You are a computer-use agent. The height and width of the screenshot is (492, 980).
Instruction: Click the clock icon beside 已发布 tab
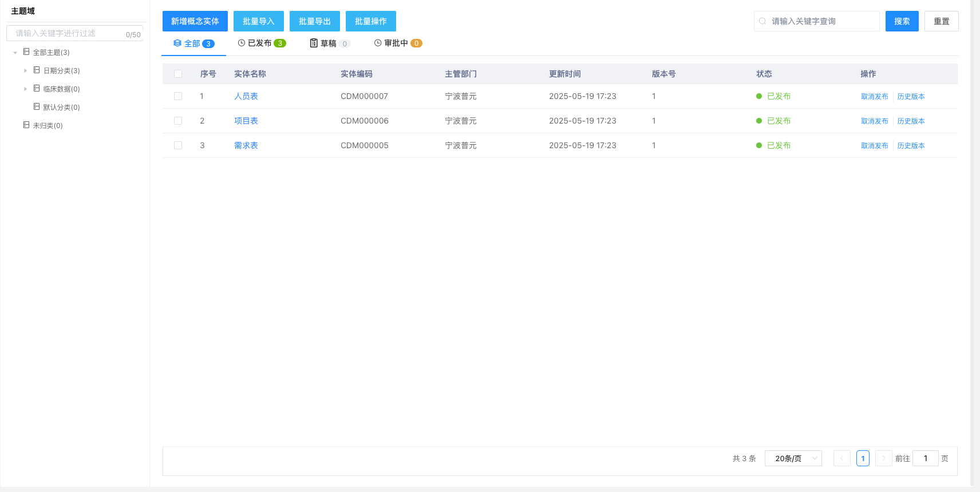click(242, 43)
